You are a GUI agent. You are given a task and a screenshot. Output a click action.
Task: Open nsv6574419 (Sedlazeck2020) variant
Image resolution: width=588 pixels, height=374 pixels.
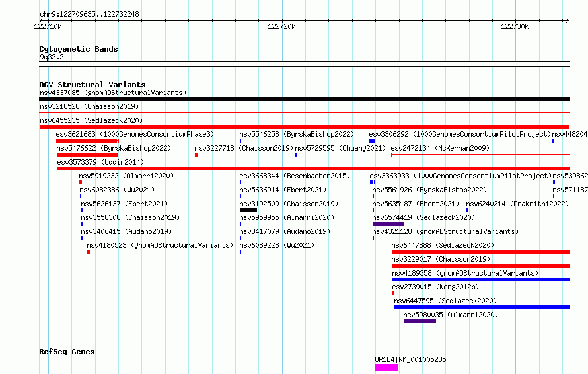423,217
